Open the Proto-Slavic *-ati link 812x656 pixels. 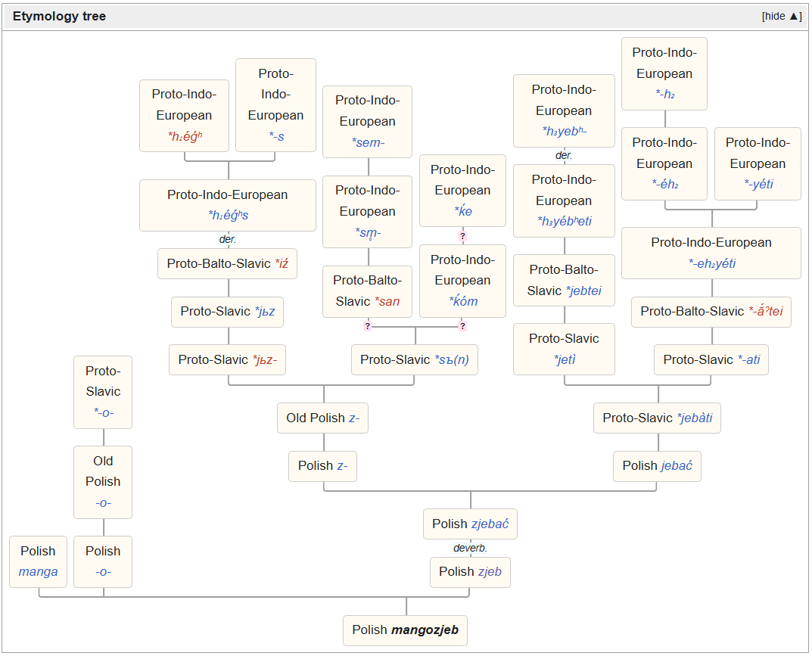[x=749, y=359]
